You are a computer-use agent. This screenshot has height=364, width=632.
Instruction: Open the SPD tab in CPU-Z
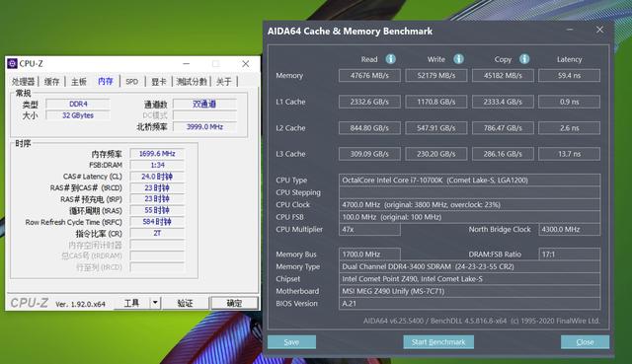[x=131, y=82]
